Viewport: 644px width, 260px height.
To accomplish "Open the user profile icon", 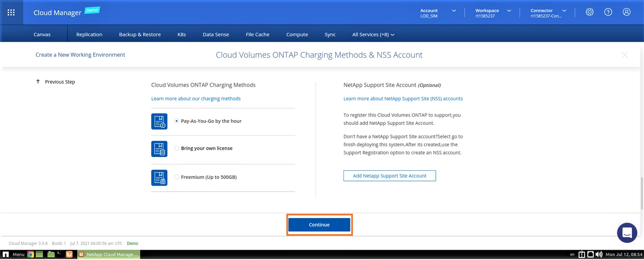I will [x=626, y=12].
